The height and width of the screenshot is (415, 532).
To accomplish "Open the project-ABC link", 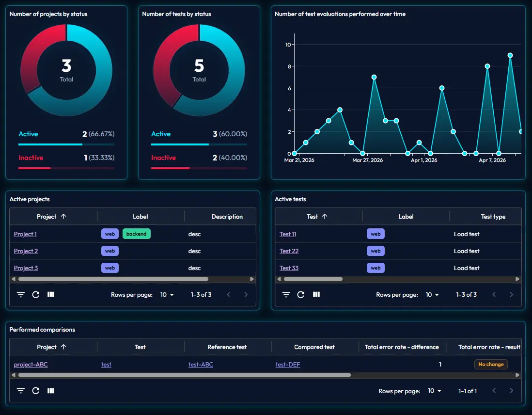I will click(x=31, y=365).
